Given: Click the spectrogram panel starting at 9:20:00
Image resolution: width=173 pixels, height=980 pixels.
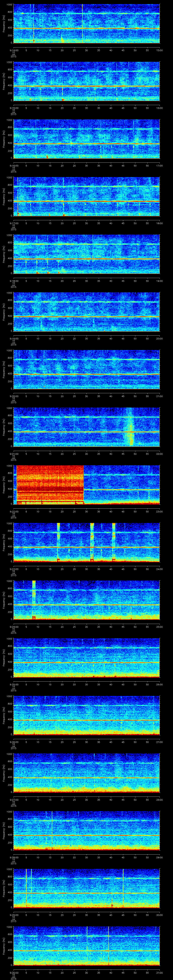Looking at the screenshot, I should pyautogui.click(x=87, y=369).
